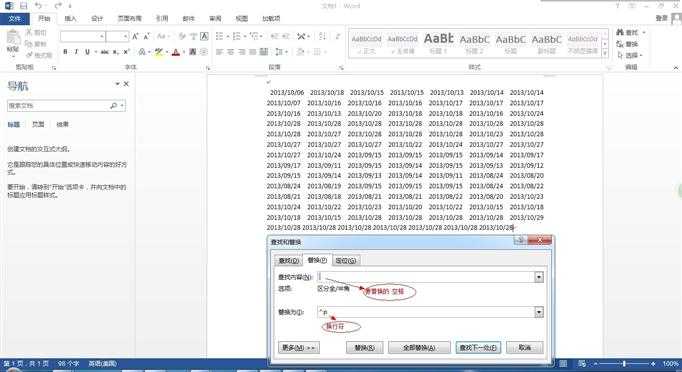
Task: Click the Format Painter brush icon
Action: 29,55
